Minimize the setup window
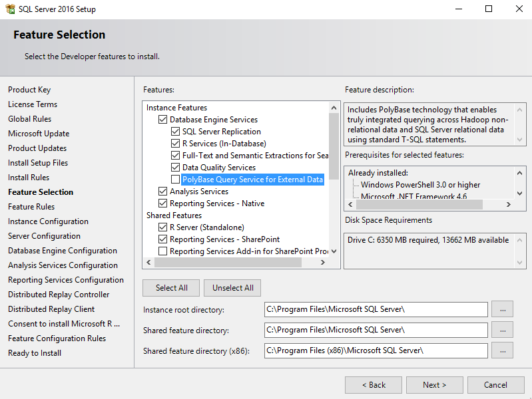Screen dimensions: 532x399 459,9
